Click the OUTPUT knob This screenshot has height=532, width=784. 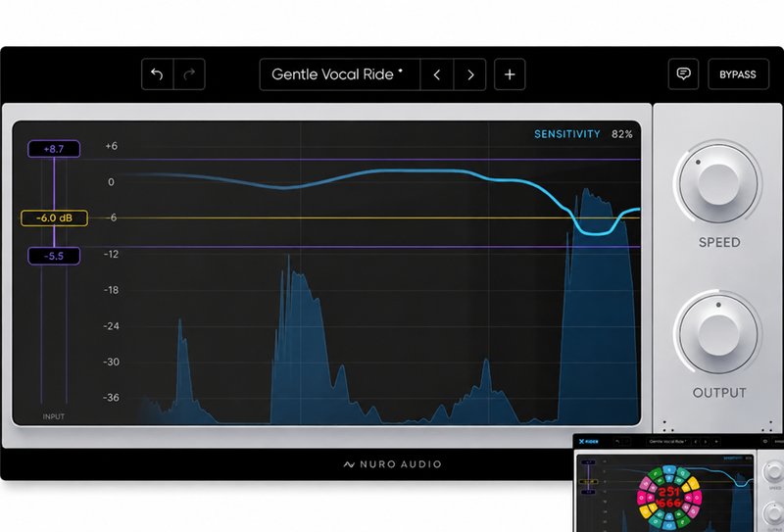click(x=718, y=333)
